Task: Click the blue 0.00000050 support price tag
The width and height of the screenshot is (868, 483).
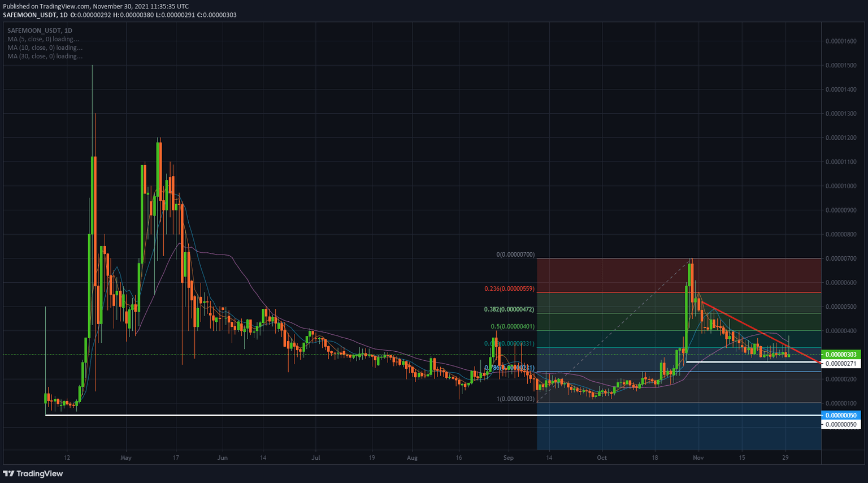Action: coord(841,415)
